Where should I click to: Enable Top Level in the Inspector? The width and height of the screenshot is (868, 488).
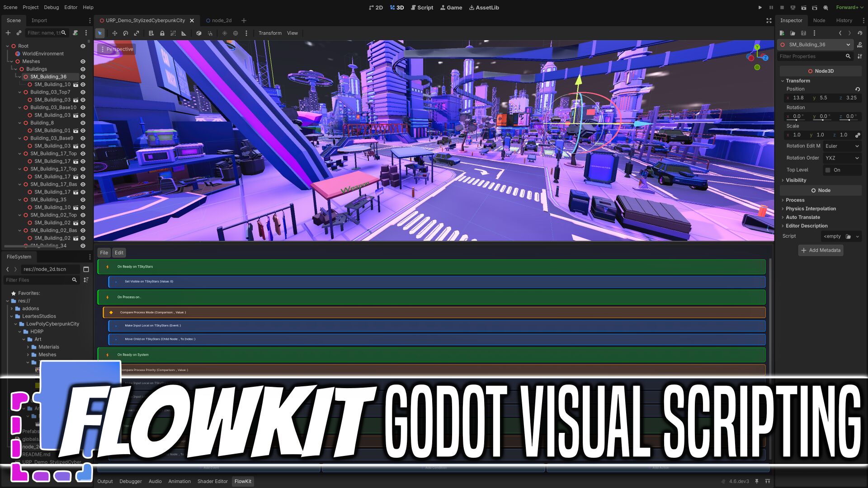[828, 170]
